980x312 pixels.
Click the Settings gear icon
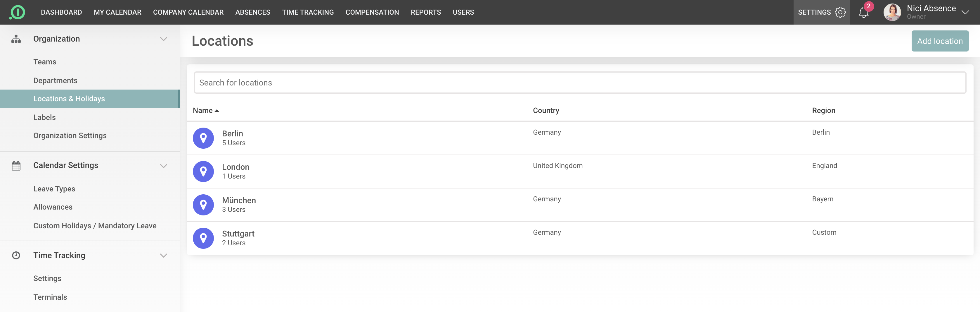840,12
